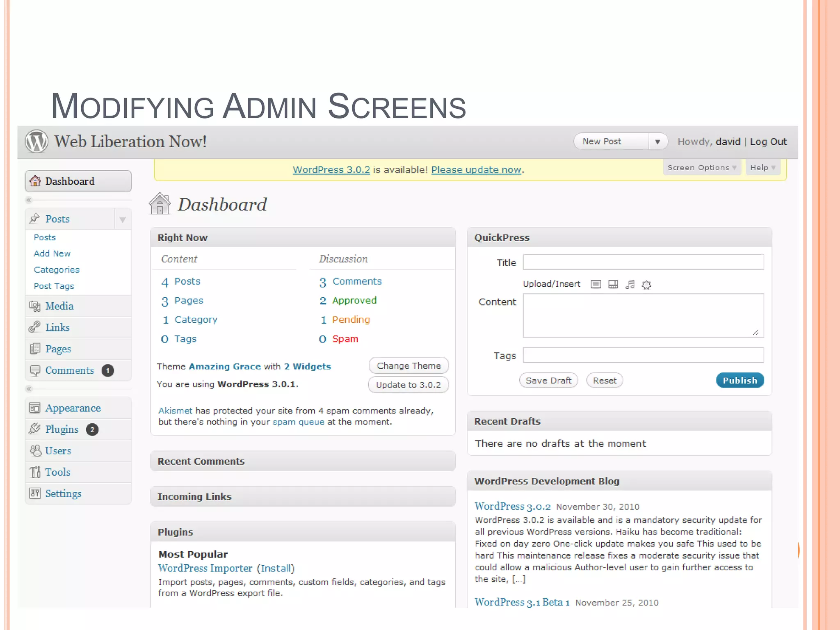
Task: Open the Appearance menu item
Action: [78, 408]
